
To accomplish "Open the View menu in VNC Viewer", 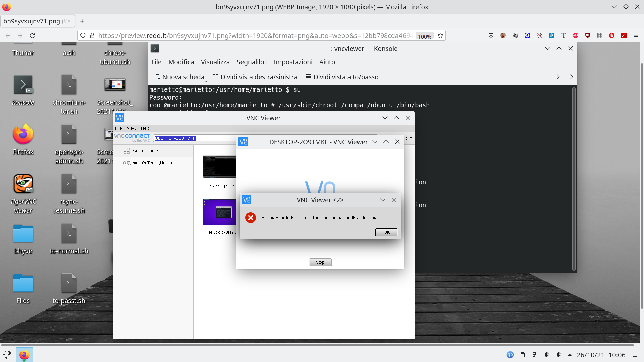I will tap(131, 128).
